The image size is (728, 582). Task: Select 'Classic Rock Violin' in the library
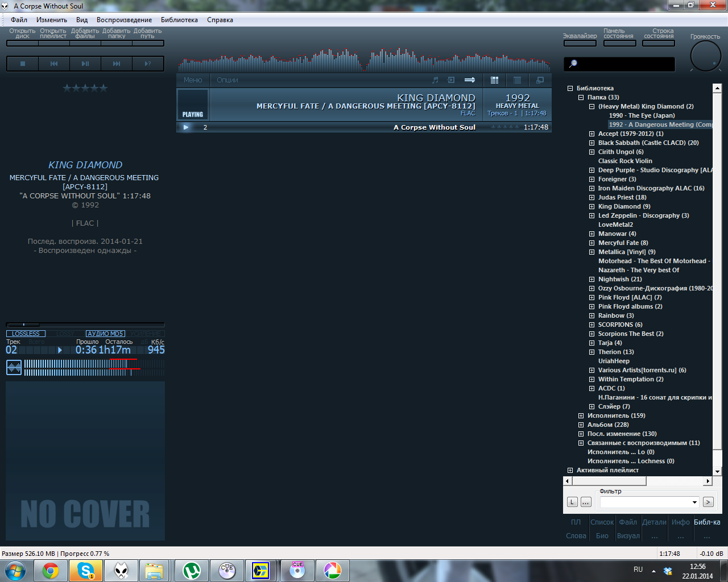(x=625, y=161)
